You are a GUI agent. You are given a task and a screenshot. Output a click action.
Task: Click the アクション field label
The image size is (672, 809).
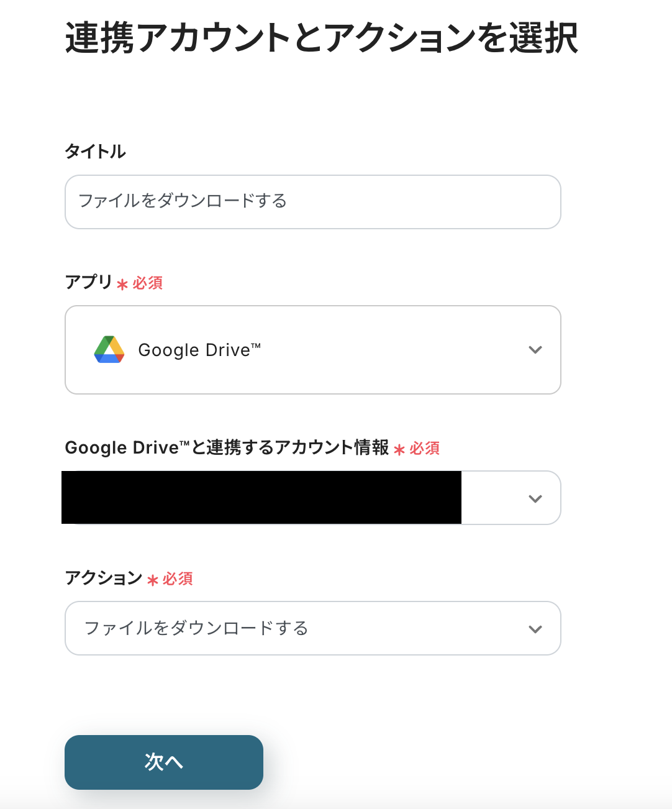[x=104, y=578]
